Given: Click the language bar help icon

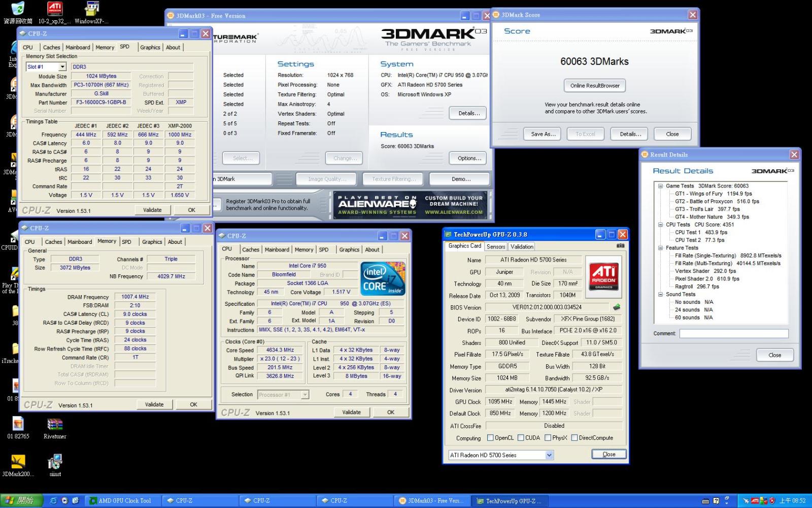Looking at the screenshot, I should 716,501.
